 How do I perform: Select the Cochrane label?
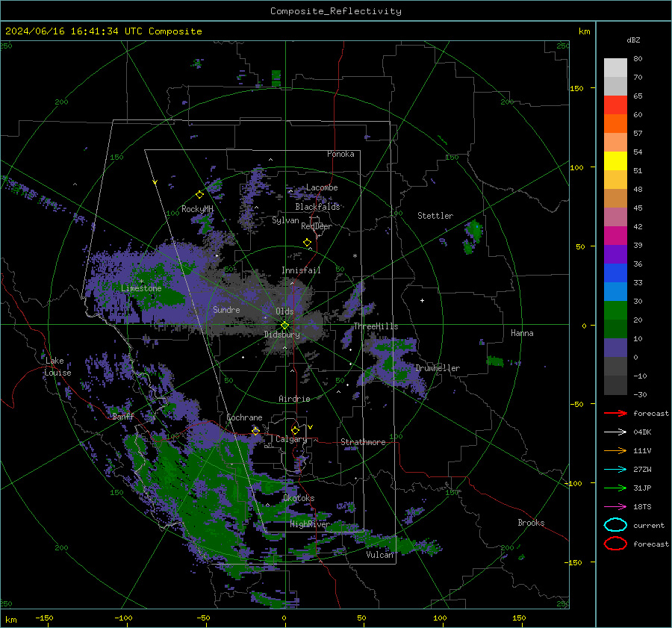[x=244, y=417]
